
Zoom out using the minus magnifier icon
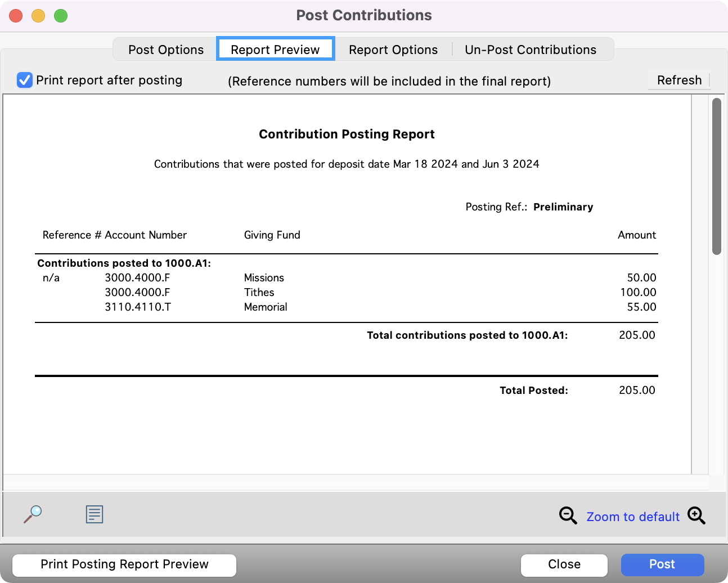568,515
